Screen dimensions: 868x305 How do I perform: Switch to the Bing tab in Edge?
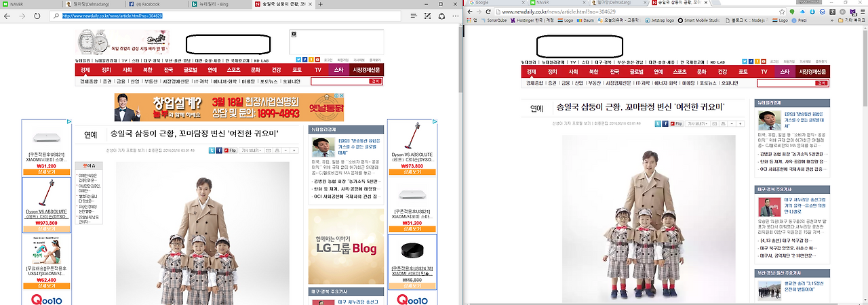(x=219, y=4)
